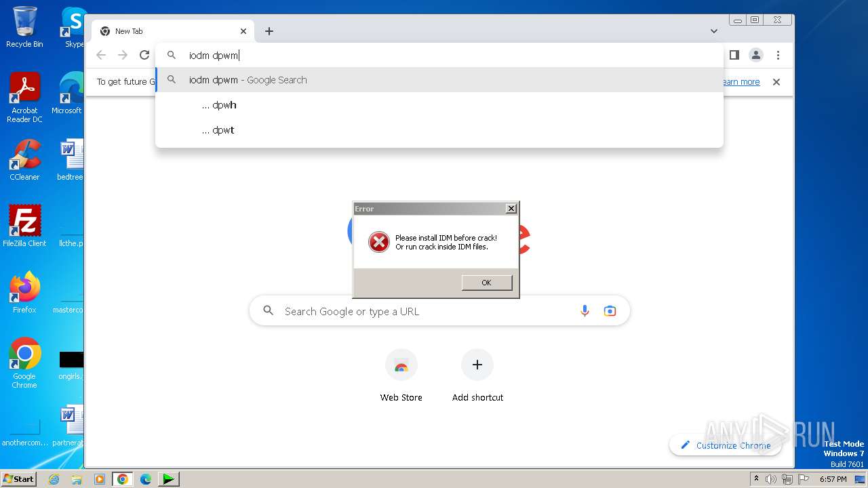
Task: Click the omnibox text 'iodm dpwm'
Action: [x=214, y=56]
